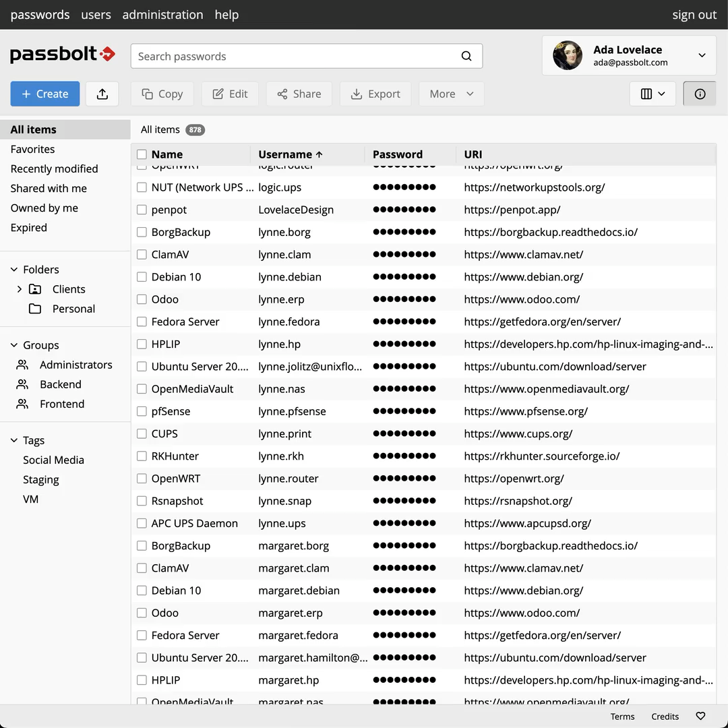Open the columns view dropdown

click(x=653, y=94)
